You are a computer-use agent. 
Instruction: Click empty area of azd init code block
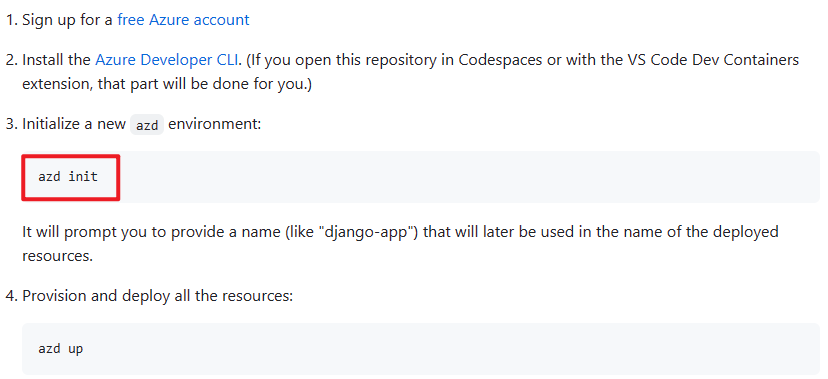[465, 177]
